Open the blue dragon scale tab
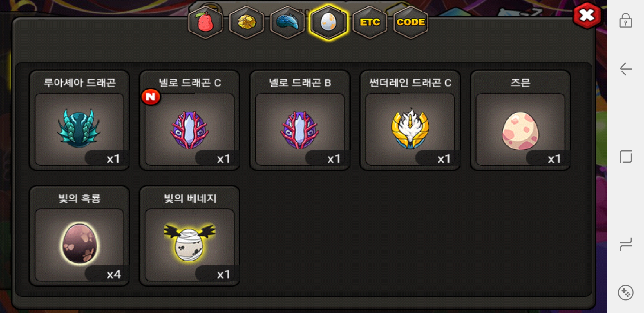644x313 pixels. click(x=287, y=22)
